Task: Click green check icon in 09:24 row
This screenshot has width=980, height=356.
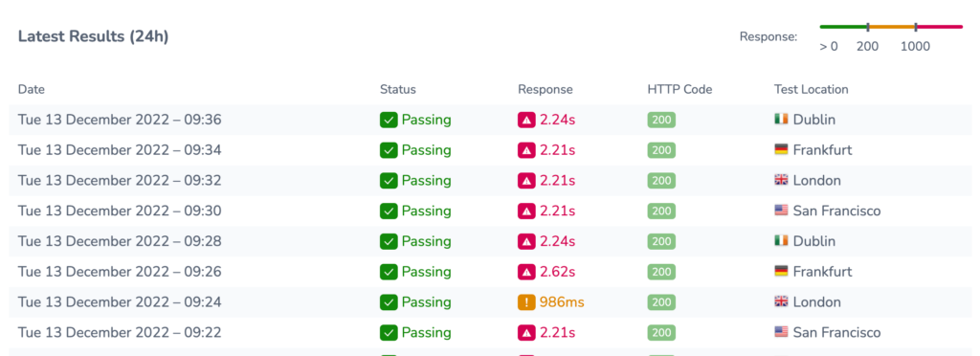Action: 389,302
